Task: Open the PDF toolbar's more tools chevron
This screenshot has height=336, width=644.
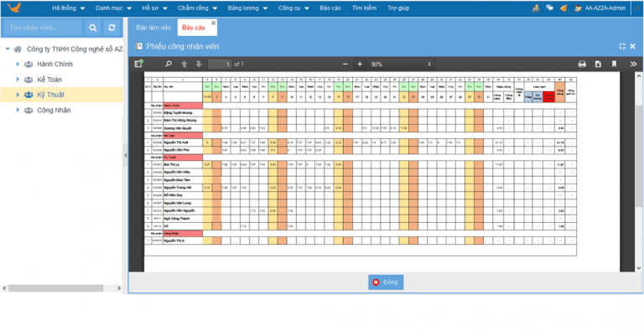Action: (x=630, y=64)
